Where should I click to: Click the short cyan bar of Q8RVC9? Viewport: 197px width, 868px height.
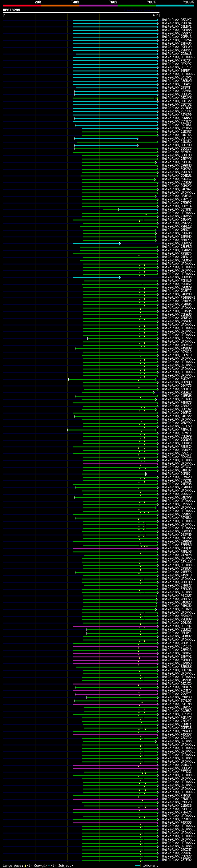click(97, 244)
